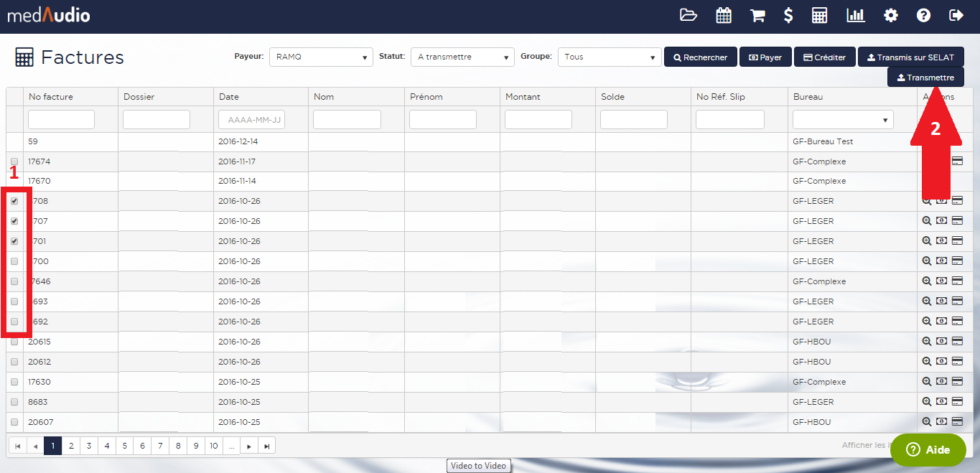Click the bar chart reports icon
The image size is (980, 473).
pos(856,15)
